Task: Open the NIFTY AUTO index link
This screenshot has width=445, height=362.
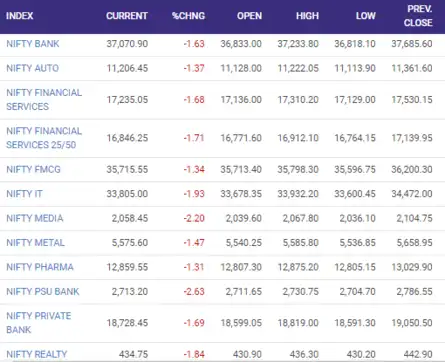Action: click(x=32, y=68)
